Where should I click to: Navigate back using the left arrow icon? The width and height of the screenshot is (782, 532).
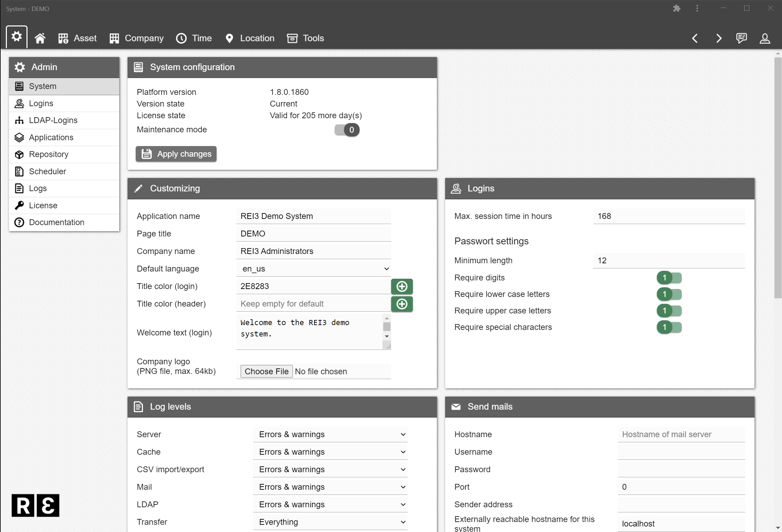pyautogui.click(x=695, y=38)
